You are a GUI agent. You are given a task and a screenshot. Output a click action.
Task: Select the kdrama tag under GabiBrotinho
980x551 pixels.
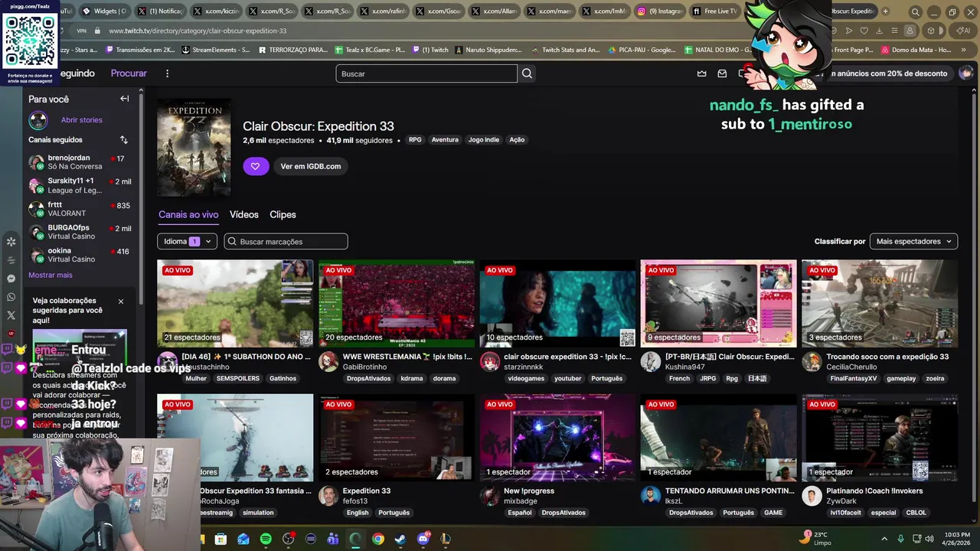click(412, 378)
